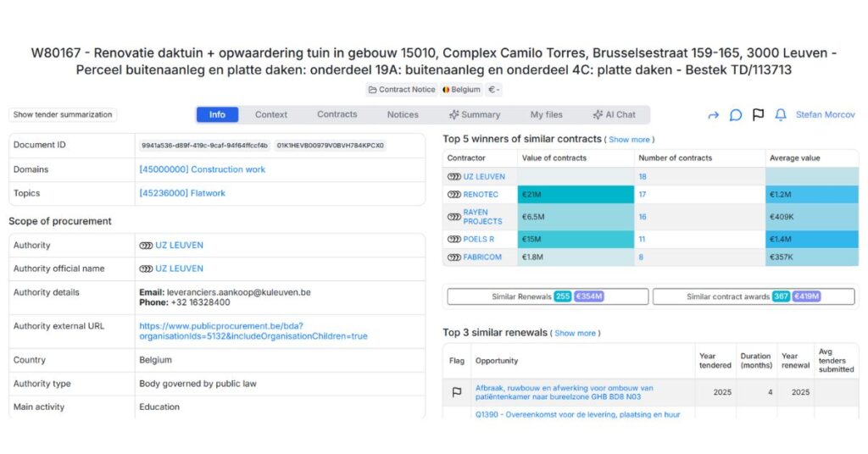
Task: Click the share arrow icon
Action: point(713,115)
